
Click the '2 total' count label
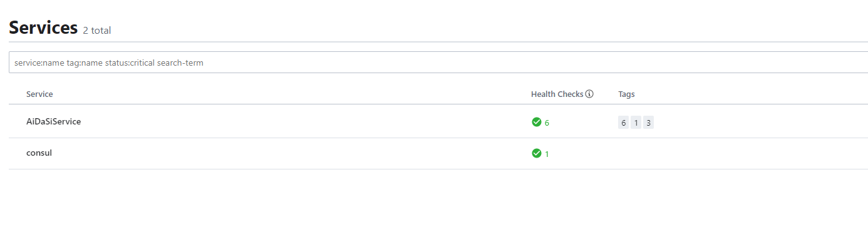(x=96, y=30)
